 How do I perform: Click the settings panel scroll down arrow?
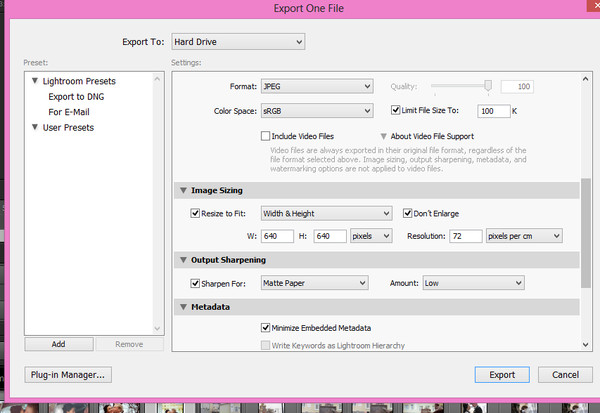coord(585,344)
